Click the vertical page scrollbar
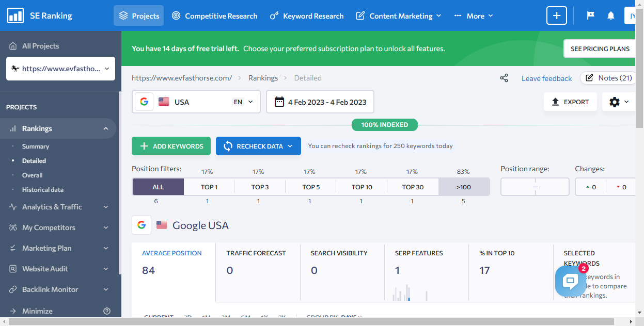Screen dimensions: 644x326 tap(639, 67)
